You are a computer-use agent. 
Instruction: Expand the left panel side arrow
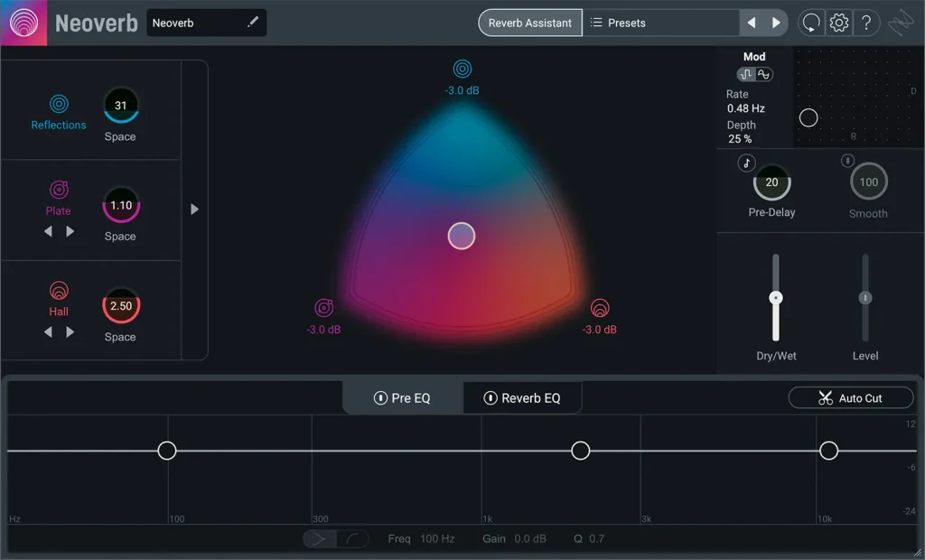click(x=195, y=209)
